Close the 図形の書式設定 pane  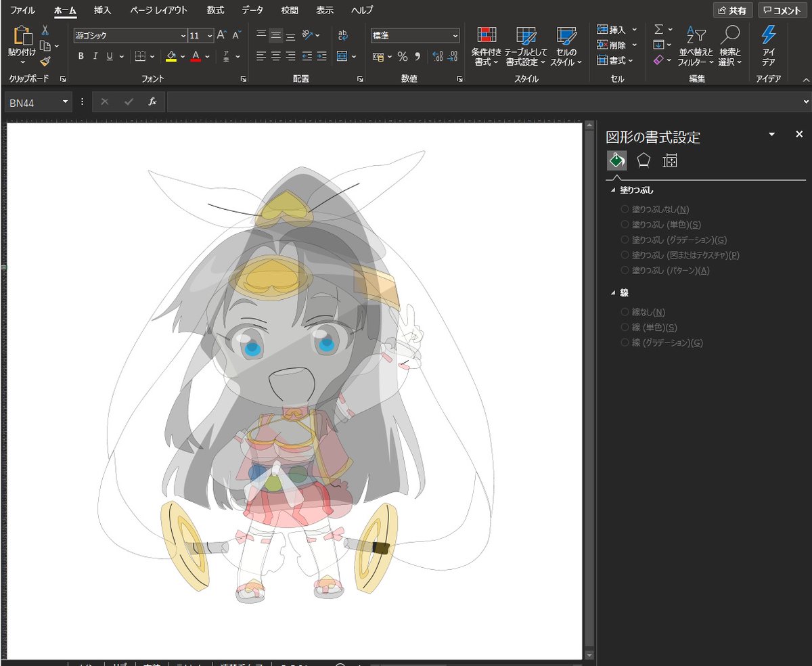pyautogui.click(x=798, y=135)
